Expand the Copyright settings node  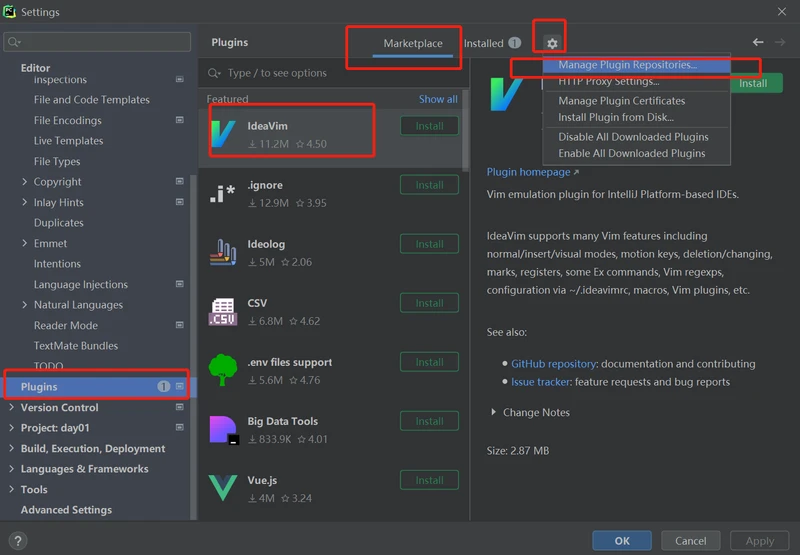[x=25, y=182]
